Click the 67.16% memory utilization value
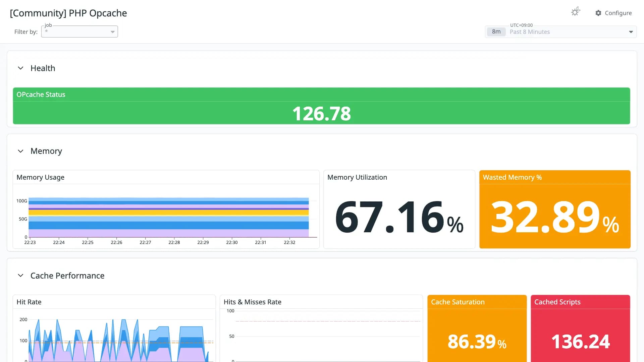The height and width of the screenshot is (362, 644). [399, 217]
